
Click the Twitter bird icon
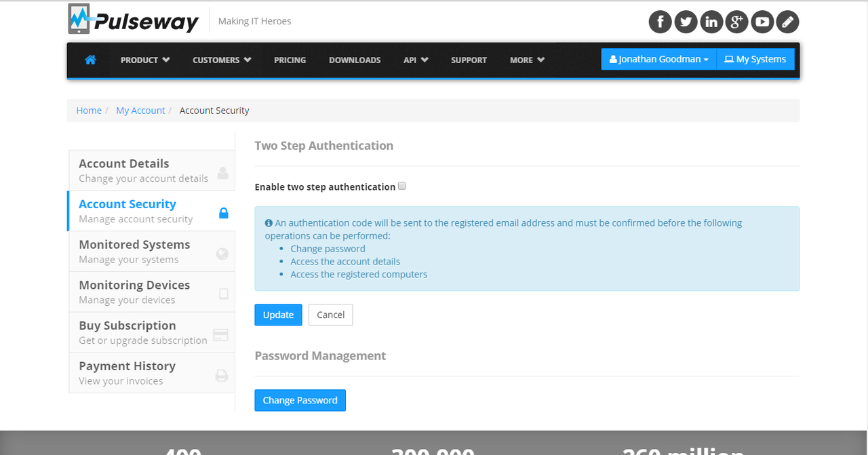686,21
